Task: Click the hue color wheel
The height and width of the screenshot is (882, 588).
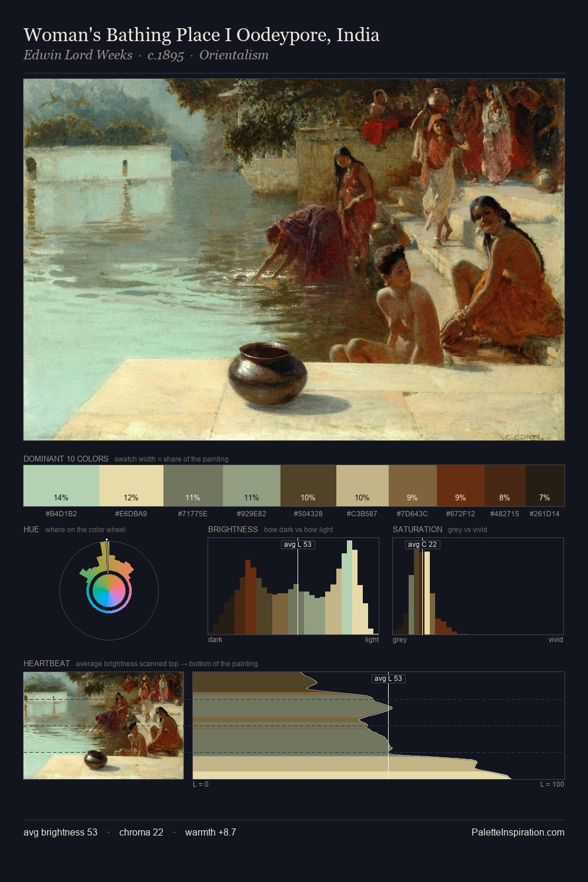Action: [109, 590]
